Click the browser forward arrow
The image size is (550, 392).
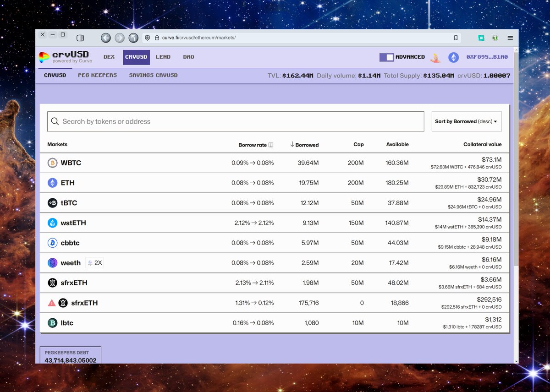pyautogui.click(x=120, y=38)
